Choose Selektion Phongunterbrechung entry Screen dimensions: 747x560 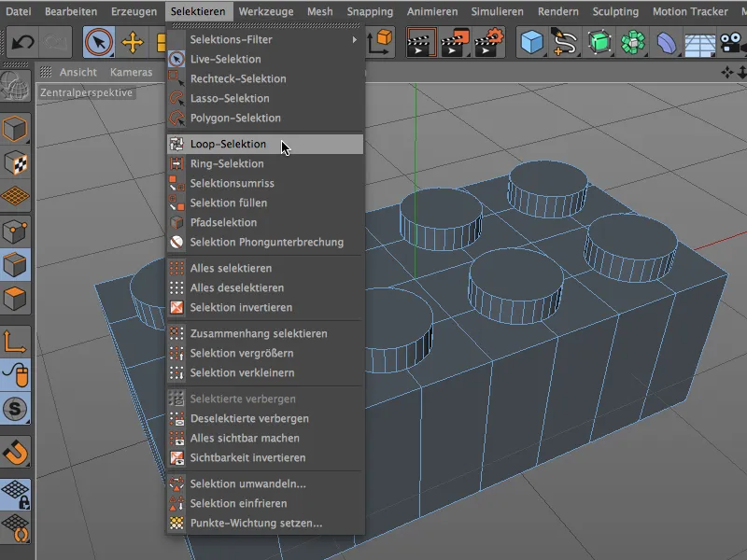tap(265, 242)
